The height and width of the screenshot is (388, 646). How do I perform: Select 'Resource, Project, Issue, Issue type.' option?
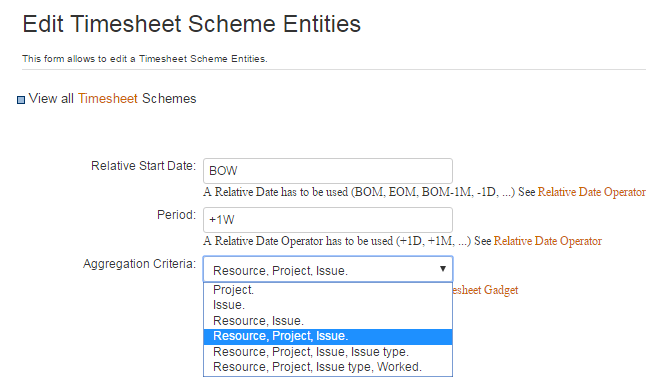click(x=328, y=352)
